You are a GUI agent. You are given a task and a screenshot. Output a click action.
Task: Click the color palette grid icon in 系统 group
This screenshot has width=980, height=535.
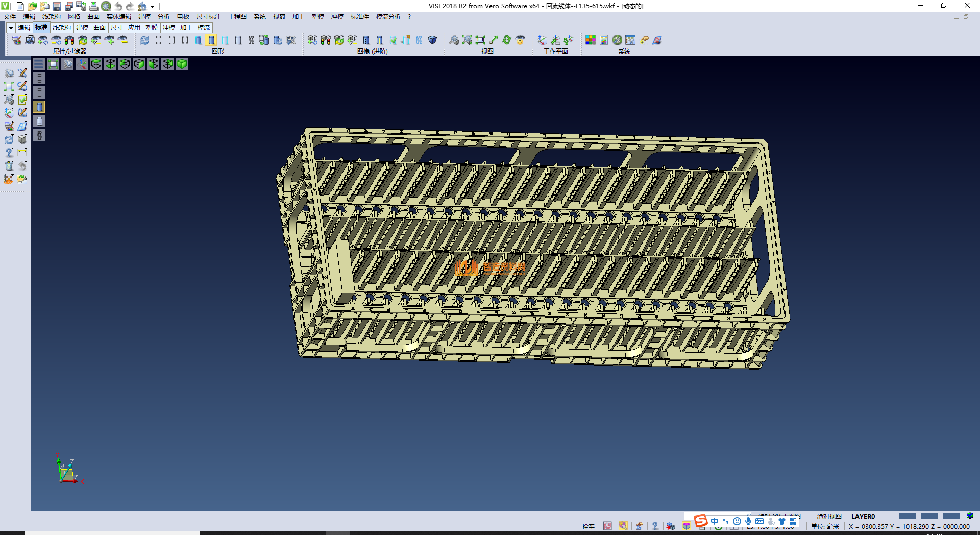[591, 40]
